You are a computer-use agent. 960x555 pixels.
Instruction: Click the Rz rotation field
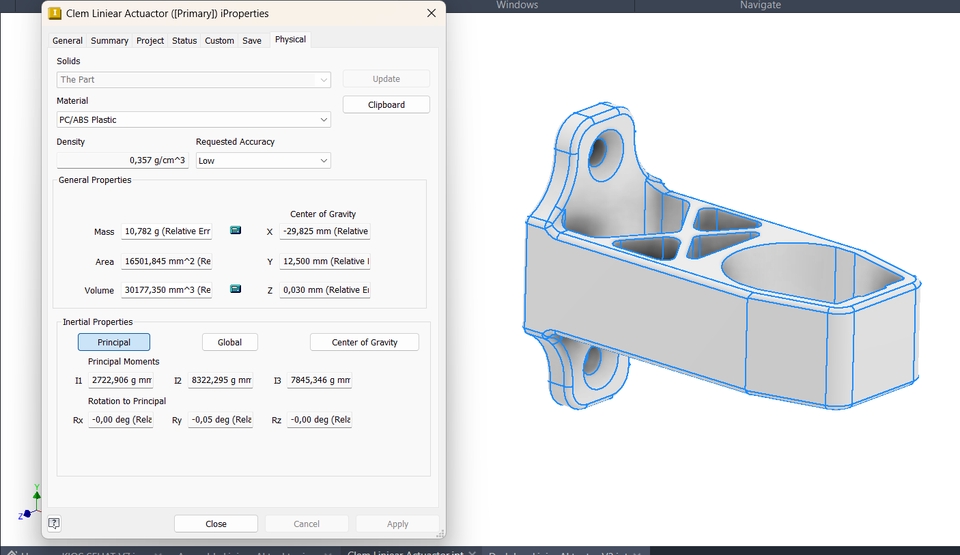(x=320, y=420)
